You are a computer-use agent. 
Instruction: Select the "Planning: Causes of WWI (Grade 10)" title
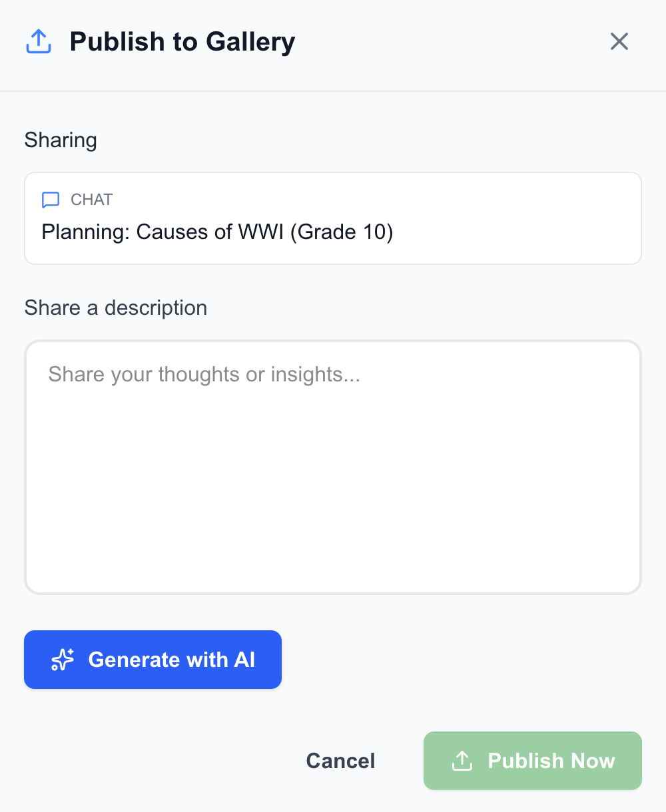coord(217,232)
